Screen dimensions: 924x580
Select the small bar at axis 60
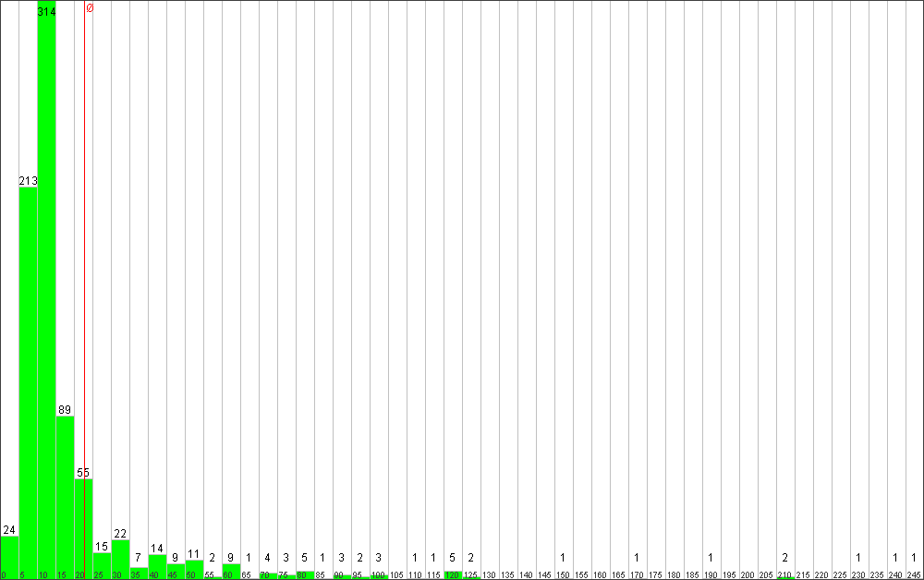tap(231, 571)
